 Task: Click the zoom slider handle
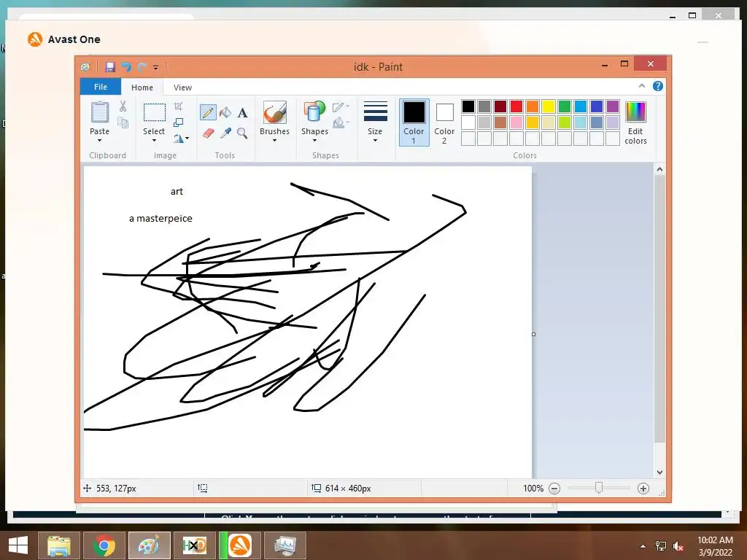click(599, 488)
